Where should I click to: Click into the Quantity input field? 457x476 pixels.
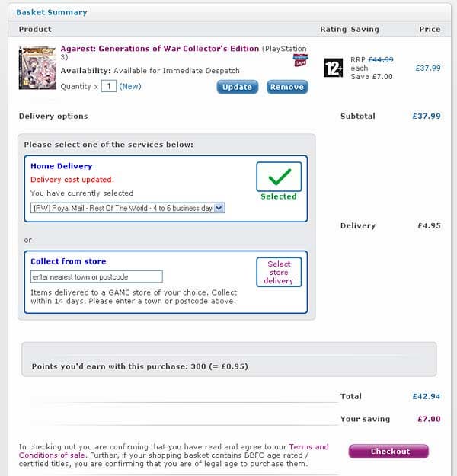tap(109, 87)
